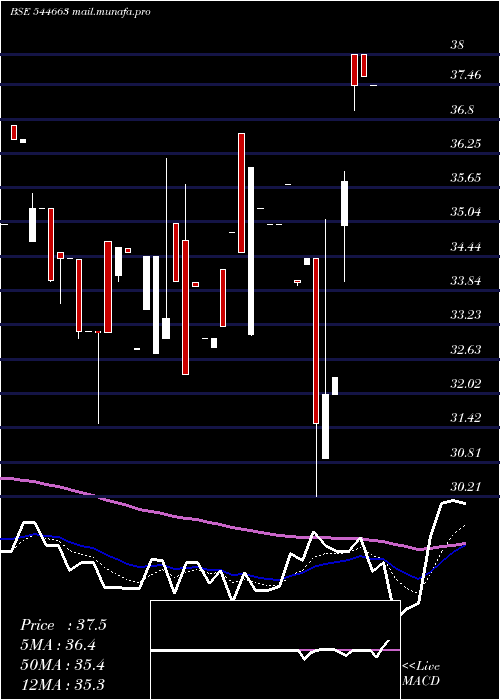Click the '12MA : 35.3' readout

(62, 685)
